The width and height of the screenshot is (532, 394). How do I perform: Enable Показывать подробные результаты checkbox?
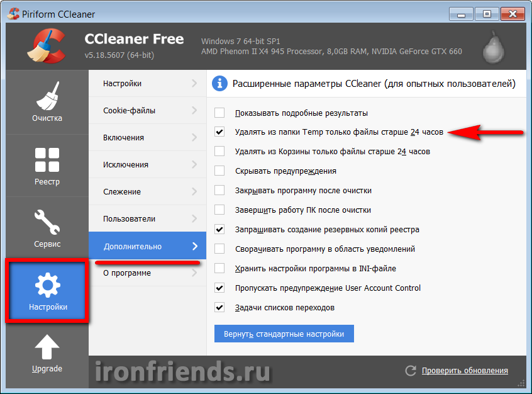[219, 113]
